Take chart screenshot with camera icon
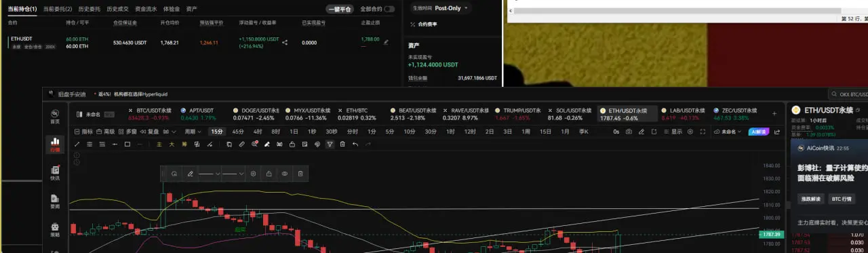 [x=629, y=132]
